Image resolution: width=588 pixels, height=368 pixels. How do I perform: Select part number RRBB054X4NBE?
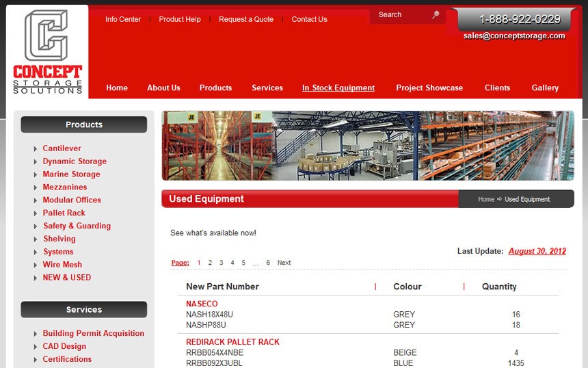(x=215, y=353)
